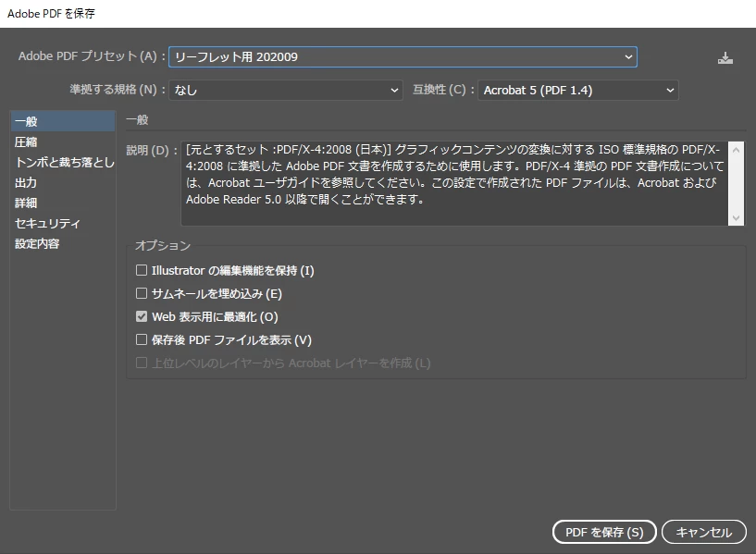Uncheck Web 表示用に最適化 checkbox
This screenshot has width=756, height=554.
pos(142,316)
